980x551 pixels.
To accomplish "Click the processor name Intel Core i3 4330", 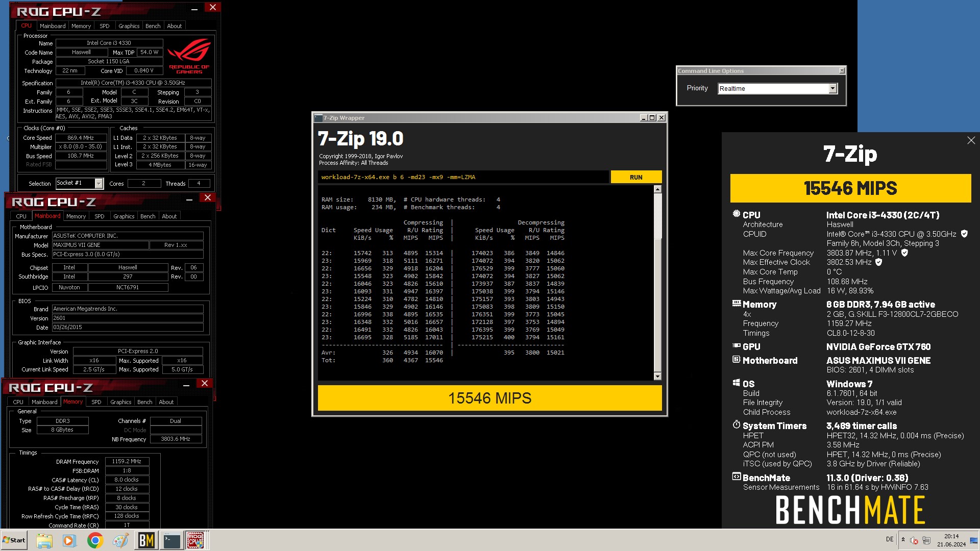I will 109,43.
